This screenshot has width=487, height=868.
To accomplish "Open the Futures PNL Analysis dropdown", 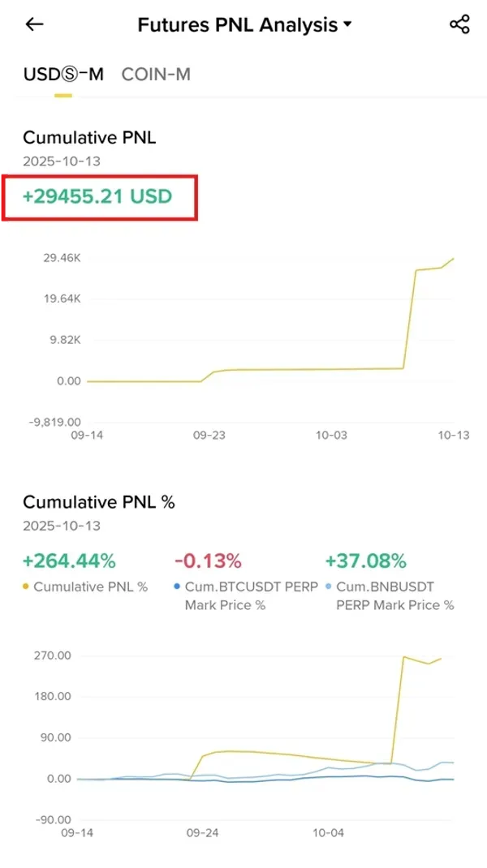I will coord(244,25).
